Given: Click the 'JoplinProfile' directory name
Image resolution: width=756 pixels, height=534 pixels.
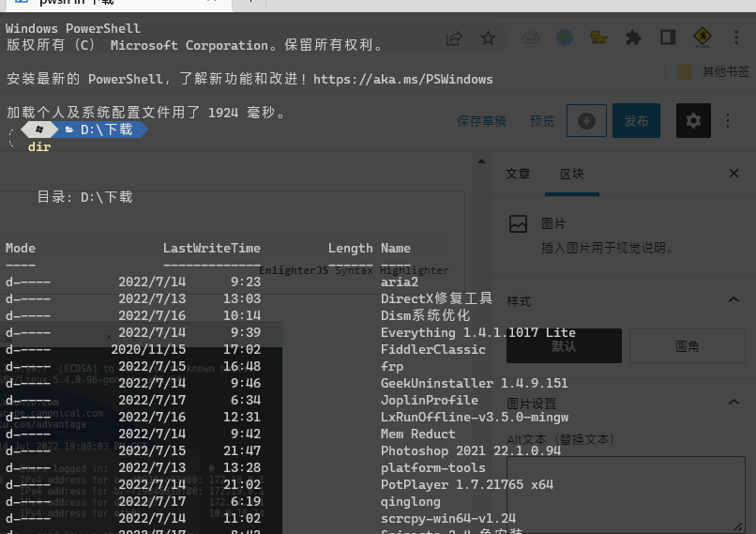Looking at the screenshot, I should pos(429,401).
